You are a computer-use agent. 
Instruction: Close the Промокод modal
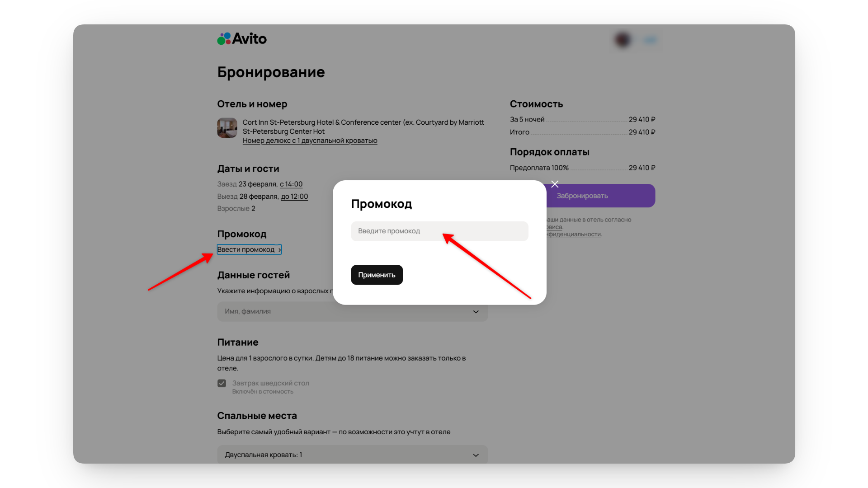(555, 184)
